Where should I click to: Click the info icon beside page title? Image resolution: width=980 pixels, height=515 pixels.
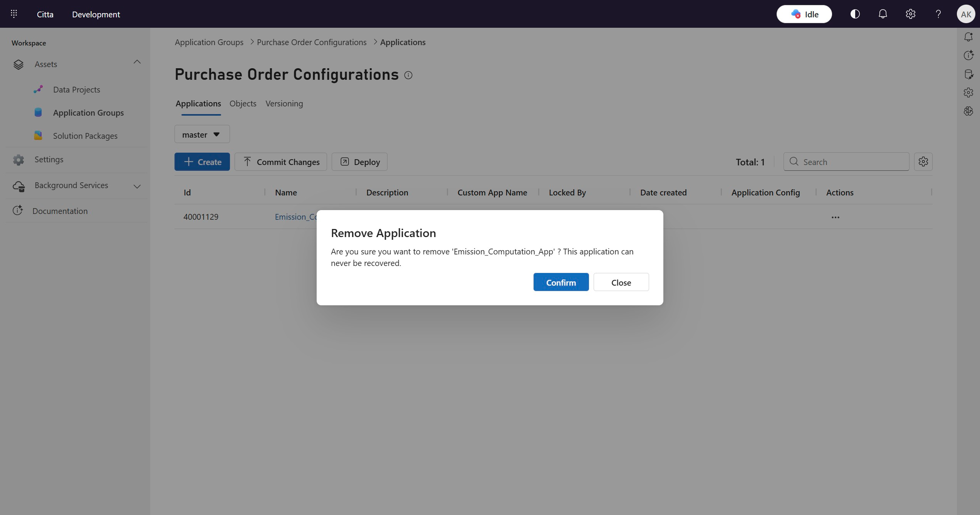tap(408, 75)
